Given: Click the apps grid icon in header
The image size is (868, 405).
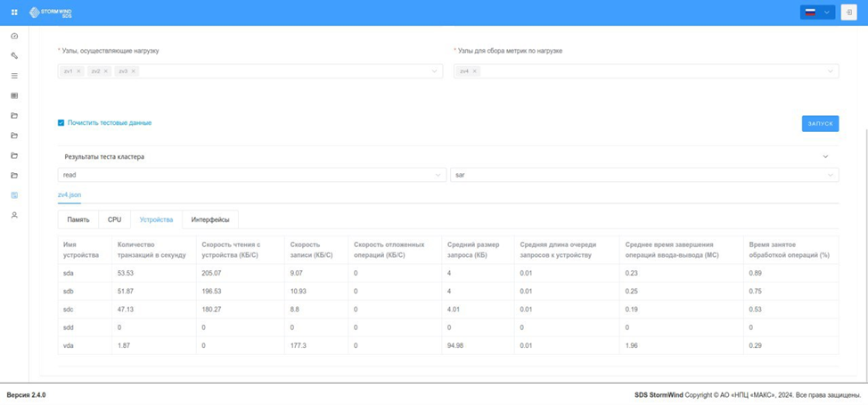Looking at the screenshot, I should (14, 12).
